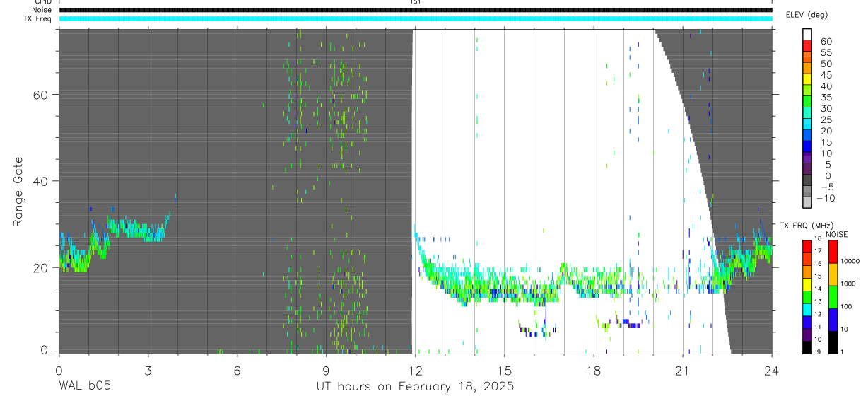Click the TX Freq row label
Viewport: 868px width, 401px height.
[x=38, y=18]
